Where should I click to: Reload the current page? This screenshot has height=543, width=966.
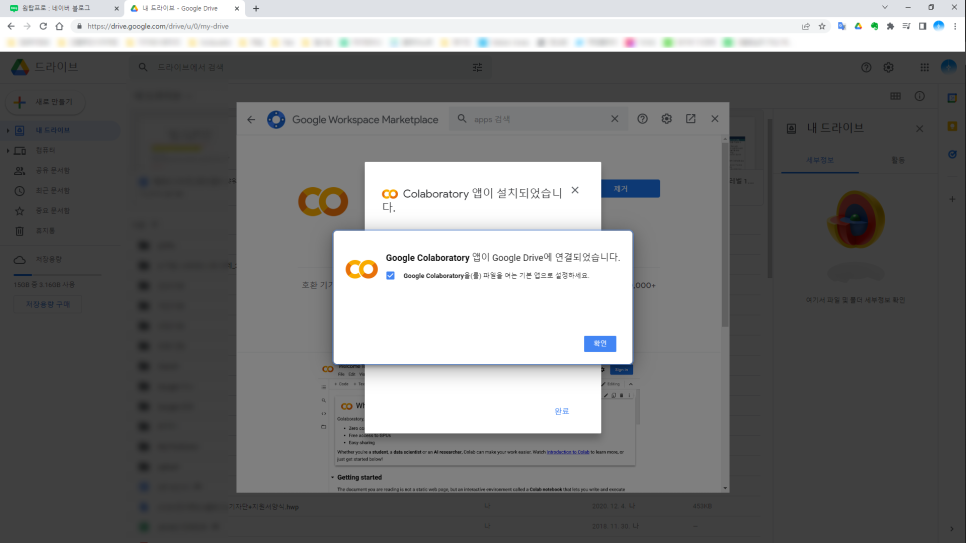43,27
